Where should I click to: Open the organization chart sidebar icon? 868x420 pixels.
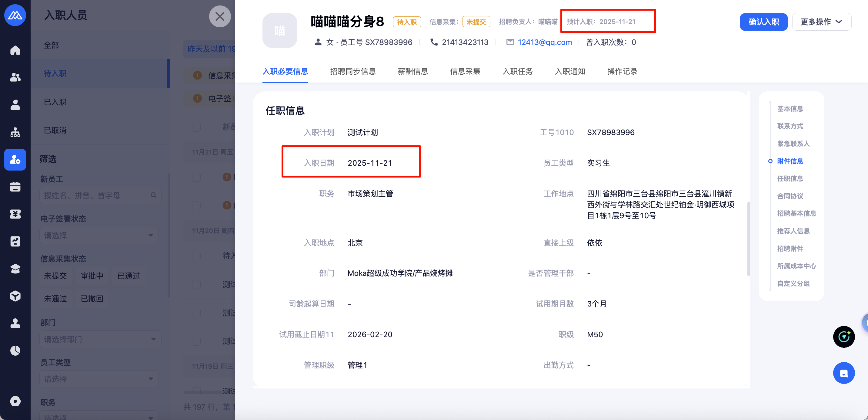pos(15,132)
